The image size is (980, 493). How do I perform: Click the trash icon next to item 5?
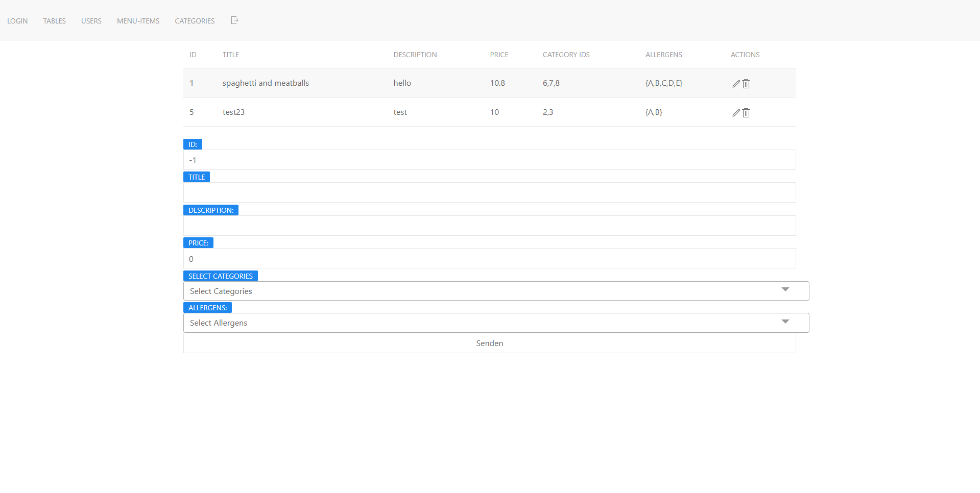(746, 112)
